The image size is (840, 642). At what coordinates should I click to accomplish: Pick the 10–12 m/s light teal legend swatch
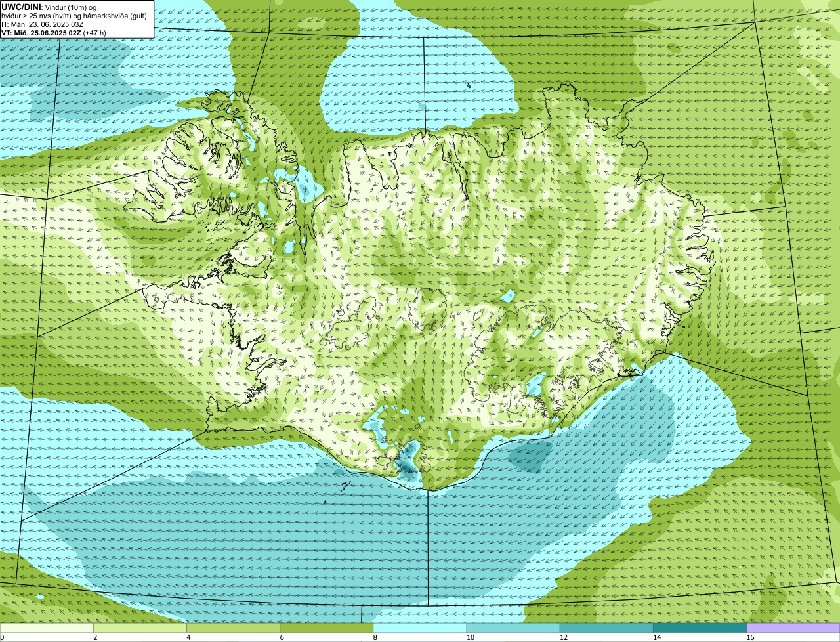click(x=513, y=628)
